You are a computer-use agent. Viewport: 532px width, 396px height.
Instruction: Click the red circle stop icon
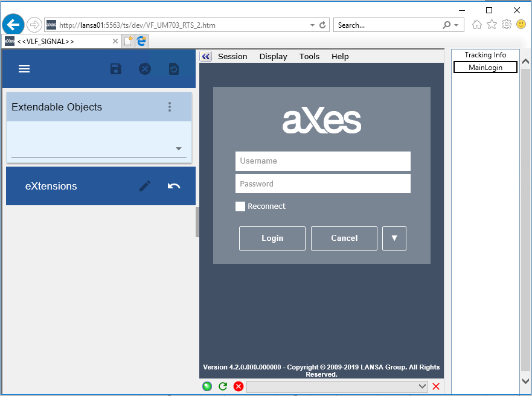coord(239,386)
